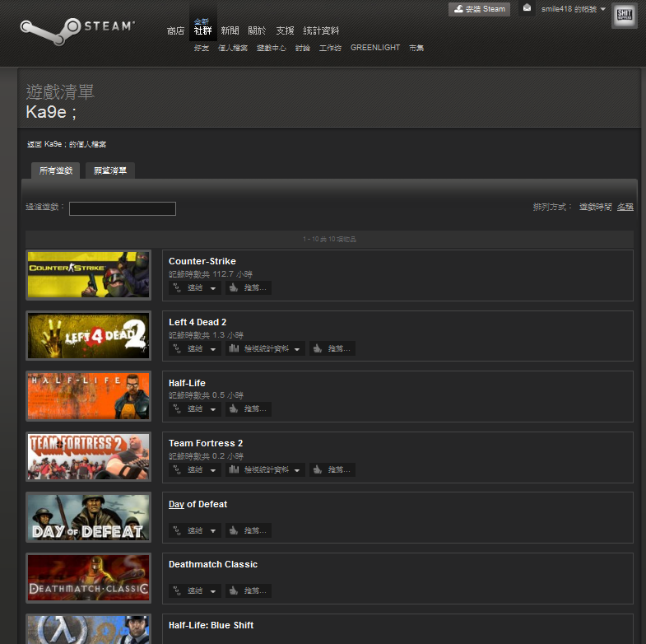
Task: Open the Market submenu link
Action: pyautogui.click(x=416, y=48)
